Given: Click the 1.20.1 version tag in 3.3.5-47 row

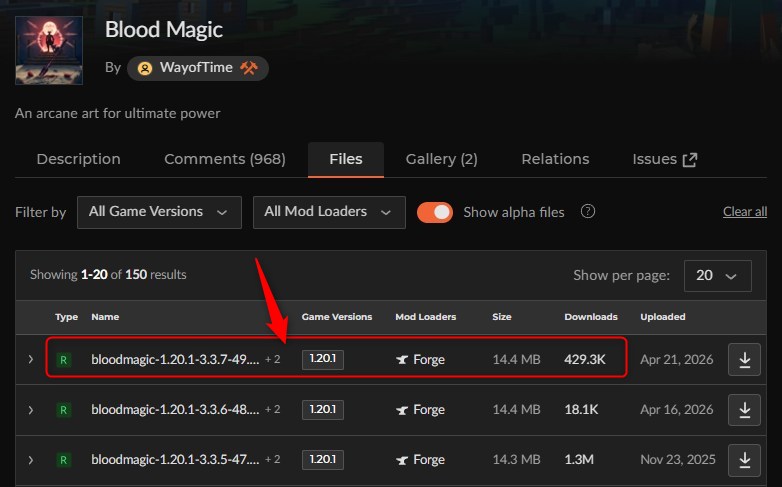Looking at the screenshot, I should (x=323, y=460).
